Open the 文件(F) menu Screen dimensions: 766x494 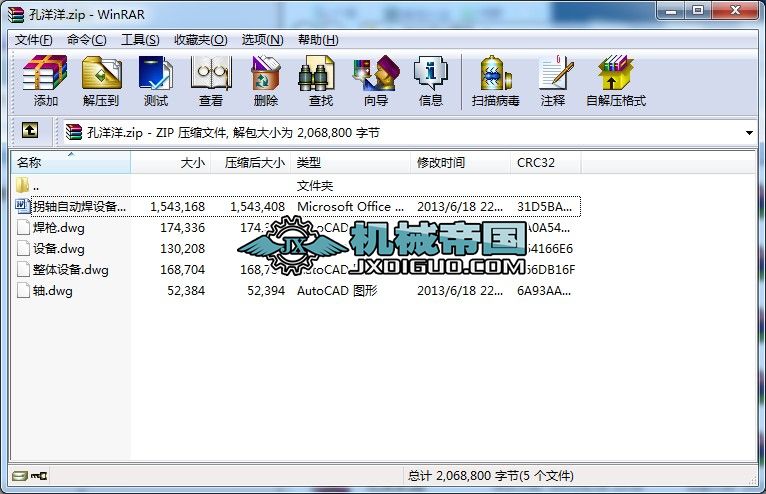click(33, 40)
